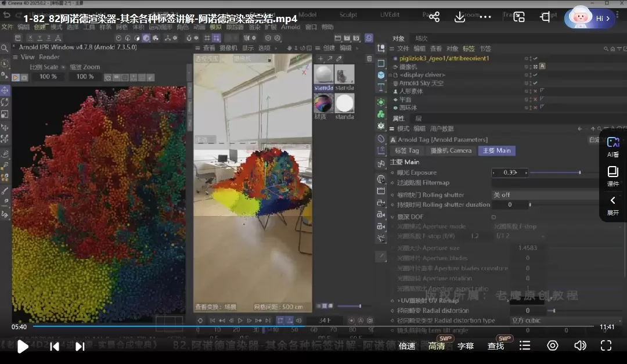Expand the UV映射 UV Remap section
The width and height of the screenshot is (627, 364).
tap(398, 300)
